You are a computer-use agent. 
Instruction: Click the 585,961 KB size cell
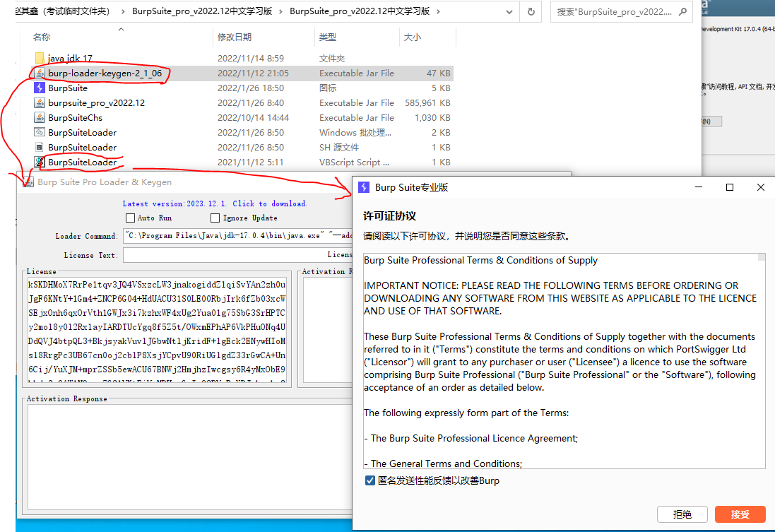[x=427, y=103]
